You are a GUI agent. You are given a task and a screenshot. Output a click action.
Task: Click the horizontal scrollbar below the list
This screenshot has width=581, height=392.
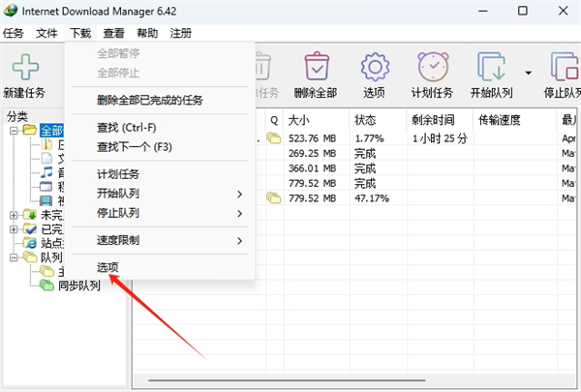[287, 380]
